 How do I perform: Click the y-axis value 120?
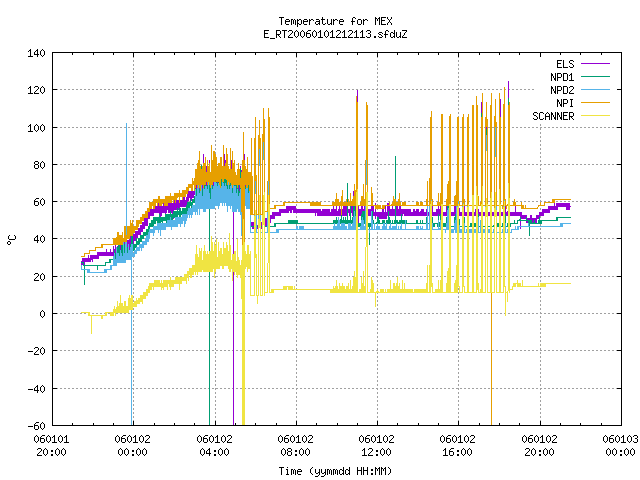tap(36, 90)
